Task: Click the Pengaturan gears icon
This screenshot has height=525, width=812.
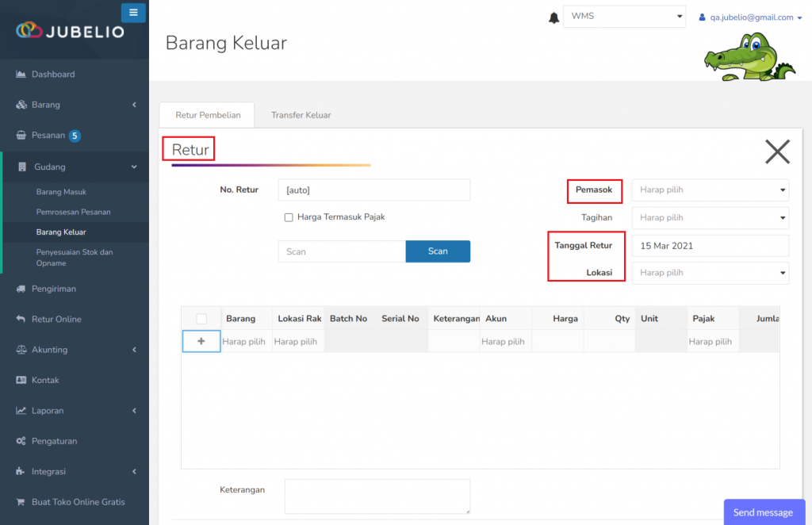Action: [21, 441]
